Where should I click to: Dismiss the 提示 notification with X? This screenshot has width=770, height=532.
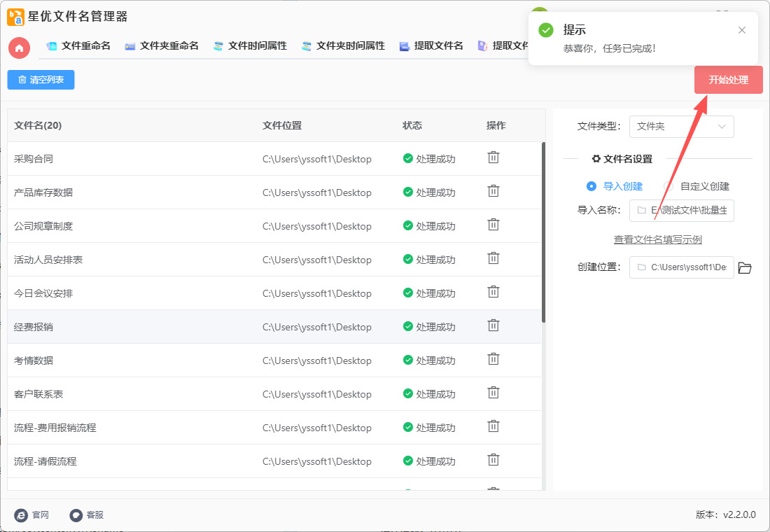pyautogui.click(x=742, y=30)
